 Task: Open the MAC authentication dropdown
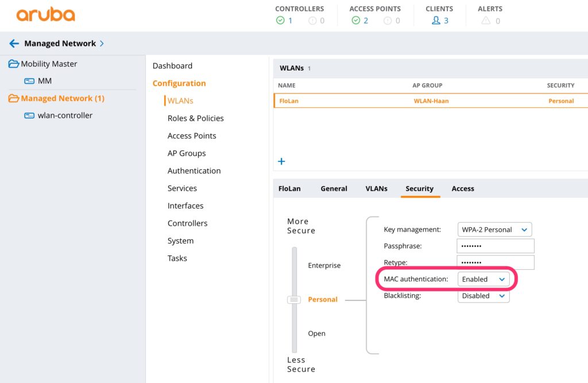(x=483, y=279)
